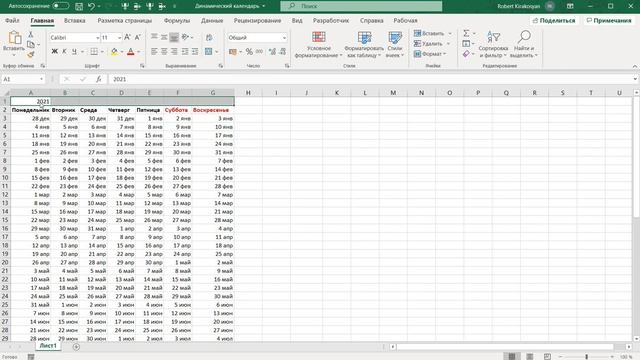This screenshot has height=360, width=640.
Task: Select the 'Лист1' sheet tab
Action: pyautogui.click(x=48, y=346)
